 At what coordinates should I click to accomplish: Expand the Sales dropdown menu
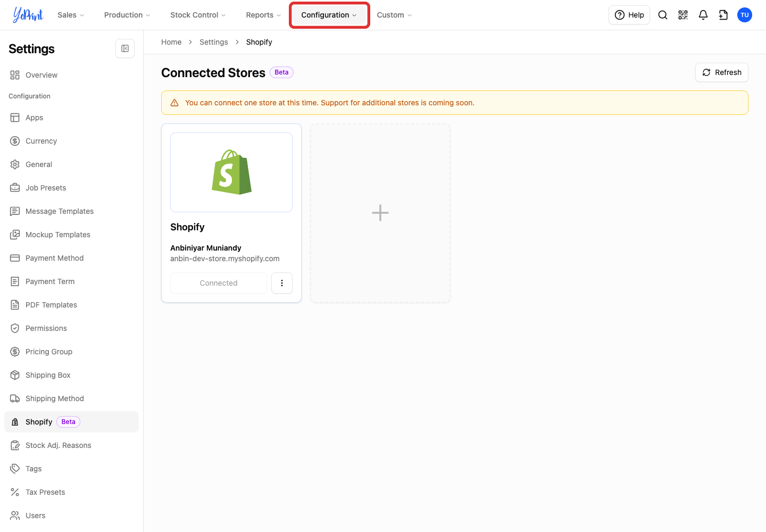point(71,15)
